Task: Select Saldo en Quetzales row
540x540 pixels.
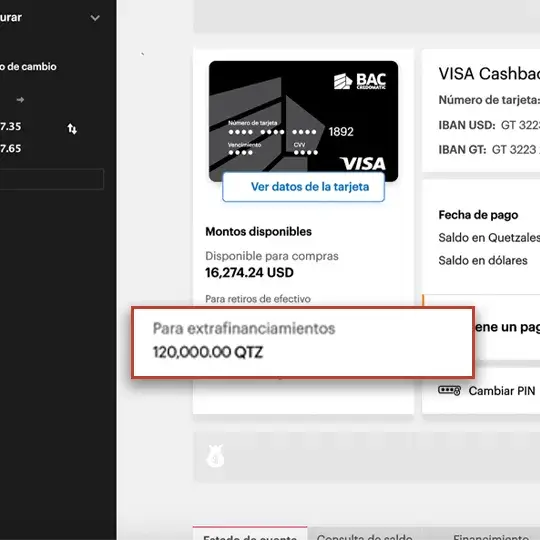Action: pos(489,238)
